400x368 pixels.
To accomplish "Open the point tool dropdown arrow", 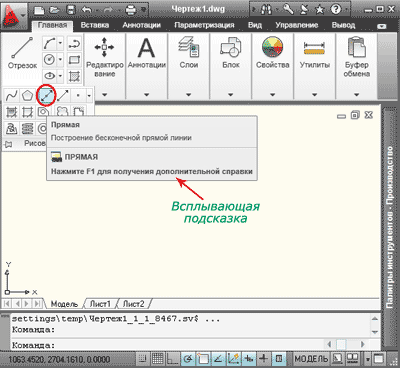I will tap(89, 96).
